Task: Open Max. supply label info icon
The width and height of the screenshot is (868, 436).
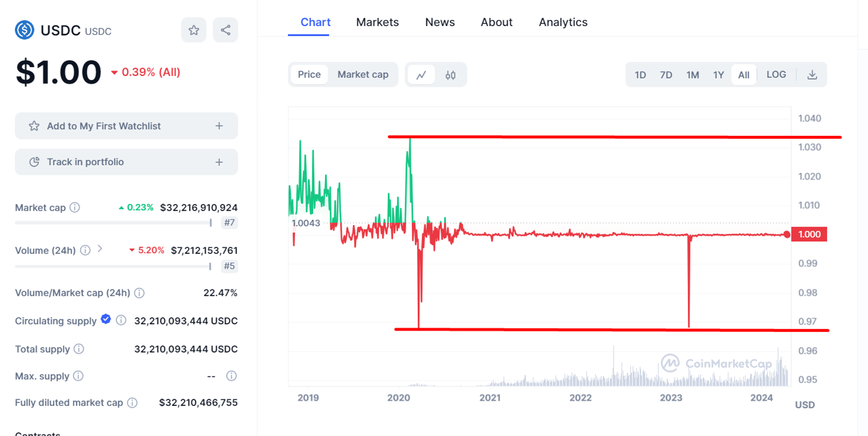Action: 78,376
